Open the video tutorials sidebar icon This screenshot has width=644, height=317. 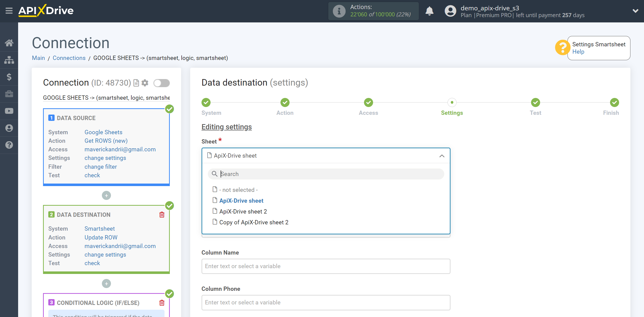pyautogui.click(x=9, y=111)
